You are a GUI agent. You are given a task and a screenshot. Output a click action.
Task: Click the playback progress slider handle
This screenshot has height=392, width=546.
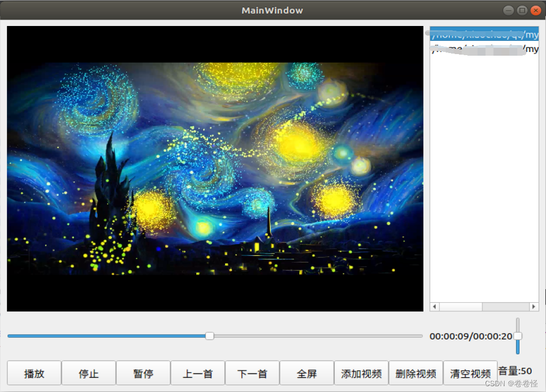click(x=210, y=336)
